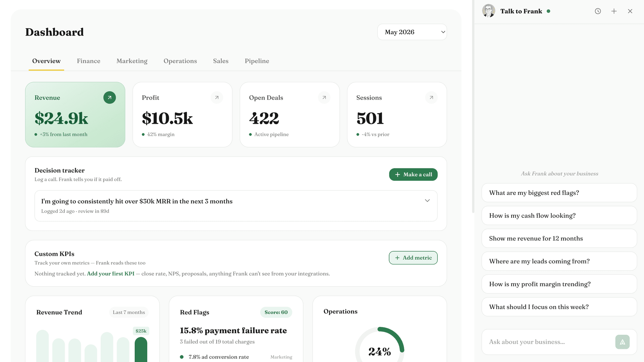The height and width of the screenshot is (362, 644).
Task: Click the 15.8% payment failure rate heading
Action: (233, 330)
